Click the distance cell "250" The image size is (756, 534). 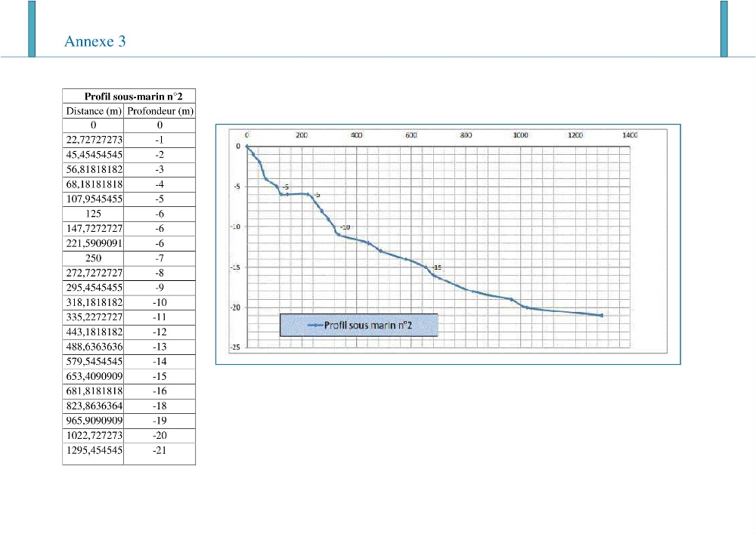coord(93,258)
